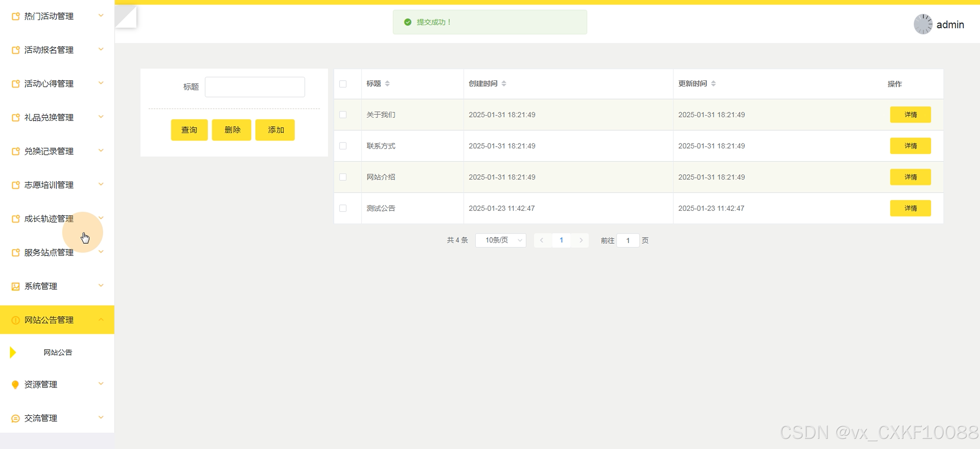
Task: Sort by 创建时间 using its sort icon
Action: 503,83
